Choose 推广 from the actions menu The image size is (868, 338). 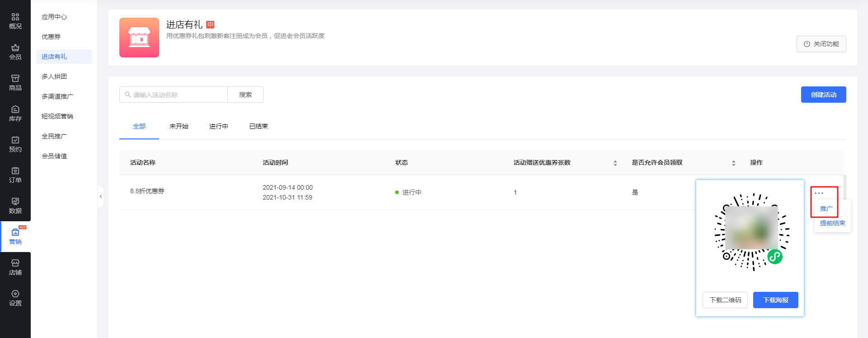click(826, 209)
